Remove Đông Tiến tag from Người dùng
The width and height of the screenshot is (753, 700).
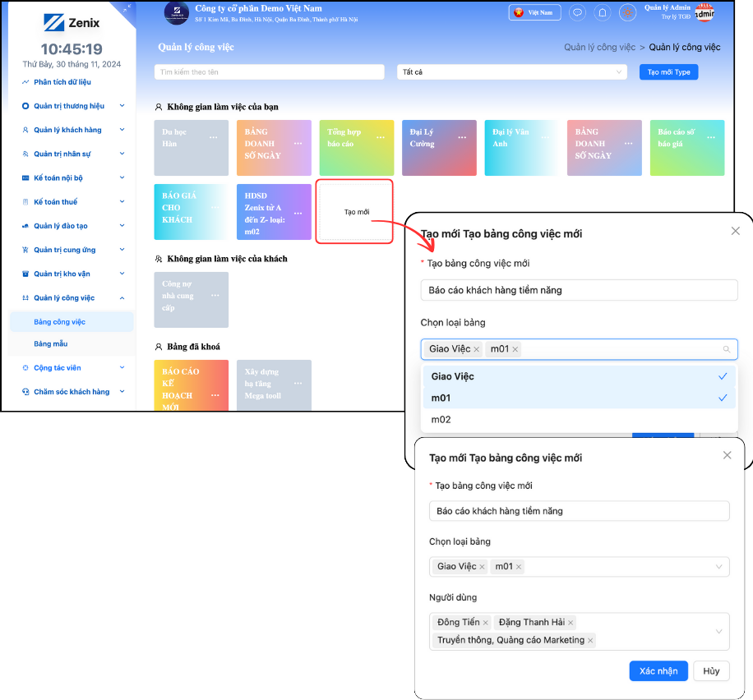click(x=486, y=623)
